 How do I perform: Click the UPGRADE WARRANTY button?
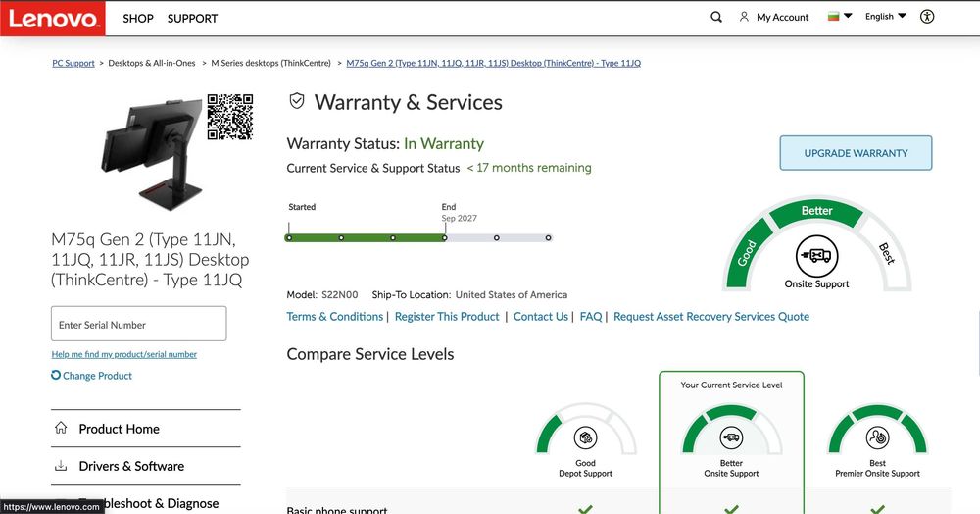pyautogui.click(x=856, y=153)
